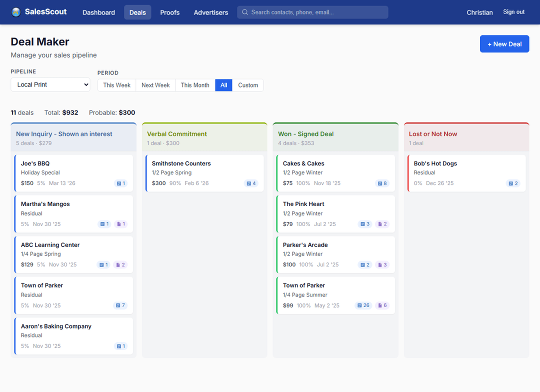This screenshot has height=392, width=540.
Task: Open the Deals nav item
Action: coord(138,12)
